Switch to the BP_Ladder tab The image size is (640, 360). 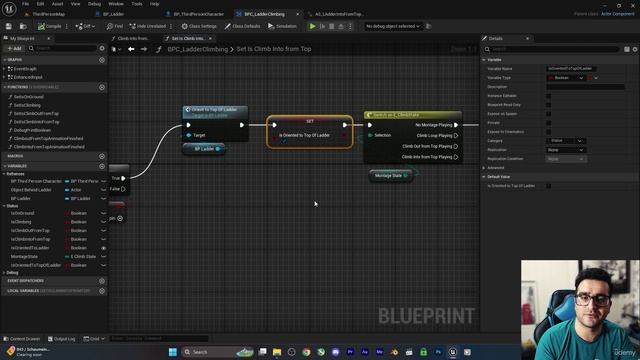113,14
